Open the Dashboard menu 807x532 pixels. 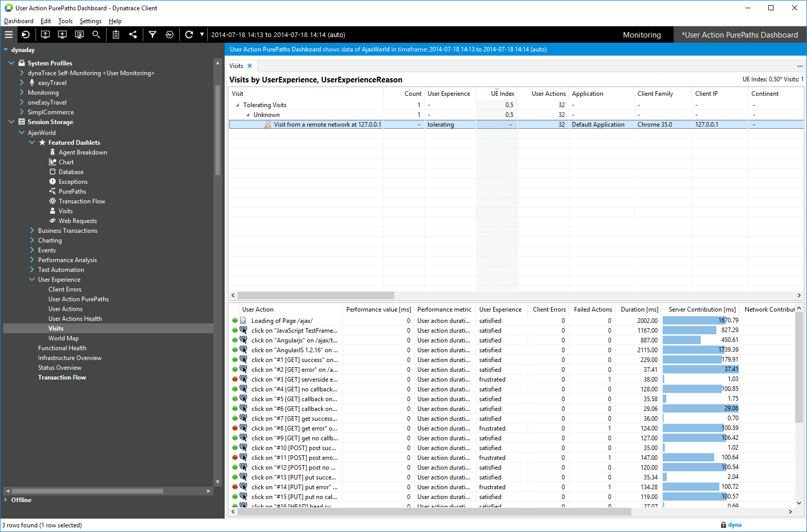(x=19, y=21)
